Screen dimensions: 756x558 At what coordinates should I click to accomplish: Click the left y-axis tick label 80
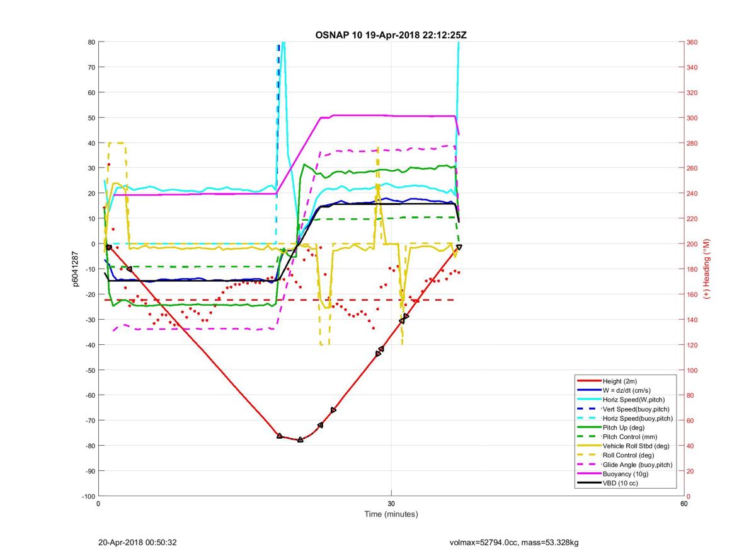(91, 42)
